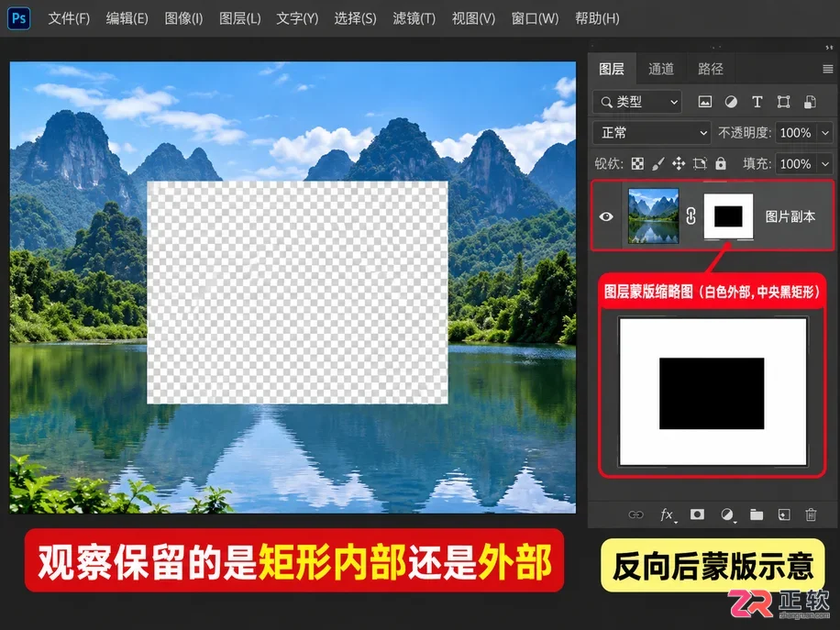
Task: Toggle lock image pixels brush icon
Action: coord(658,164)
